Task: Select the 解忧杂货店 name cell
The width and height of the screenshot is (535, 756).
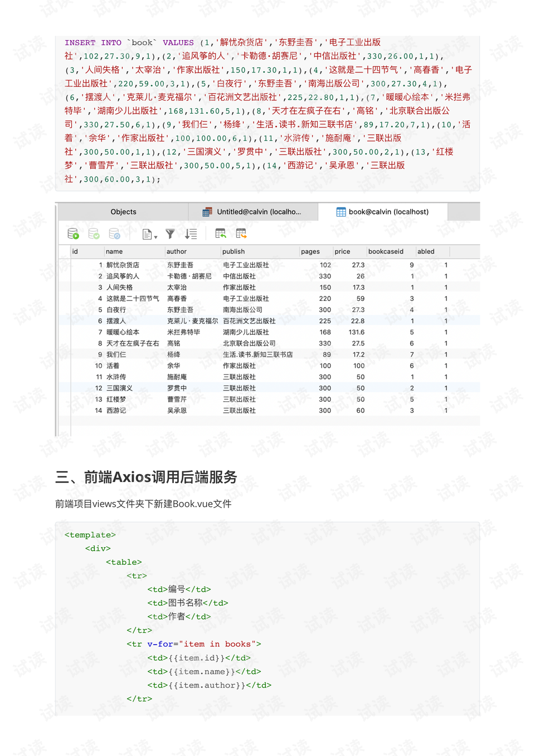Action: 123,265
